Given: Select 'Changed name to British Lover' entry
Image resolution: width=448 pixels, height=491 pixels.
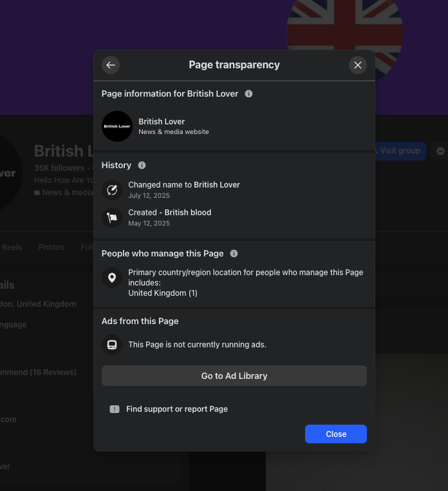Looking at the screenshot, I should coord(184,185).
